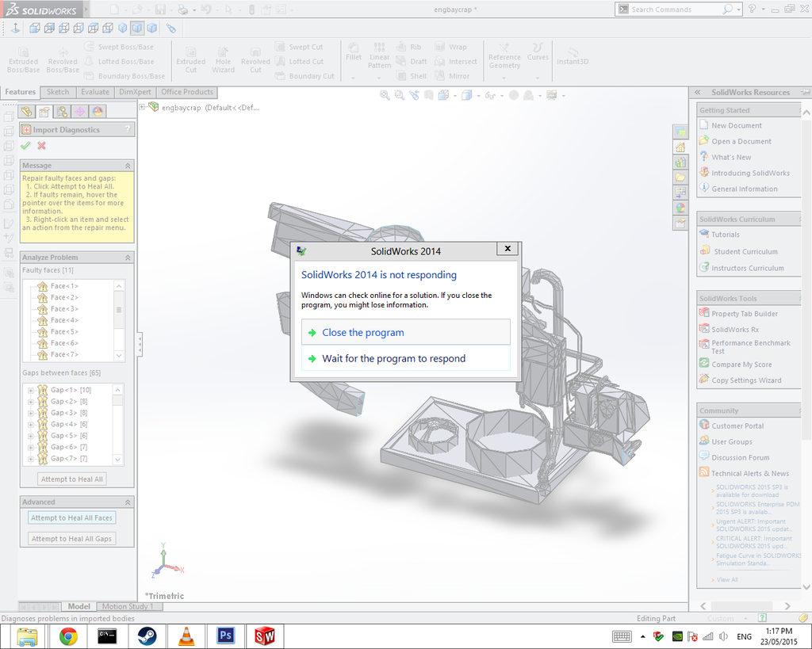Expand the engbaycrap feature tree node

tap(142, 107)
